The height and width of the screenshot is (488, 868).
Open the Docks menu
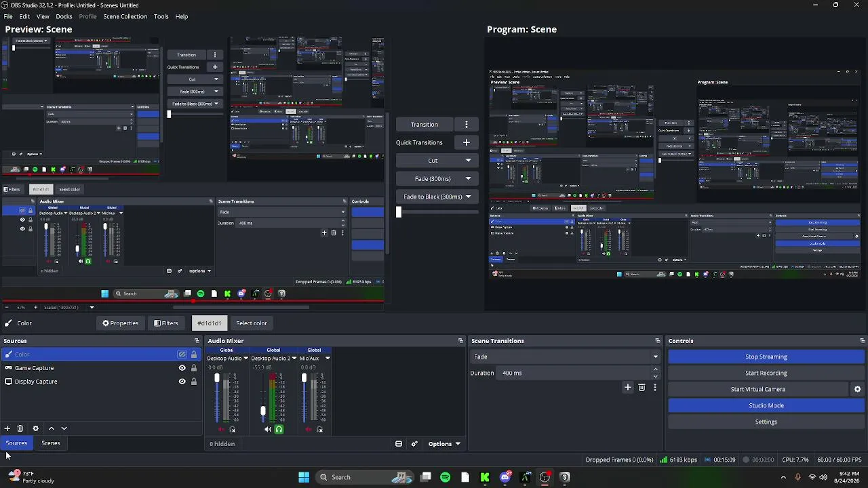point(64,16)
